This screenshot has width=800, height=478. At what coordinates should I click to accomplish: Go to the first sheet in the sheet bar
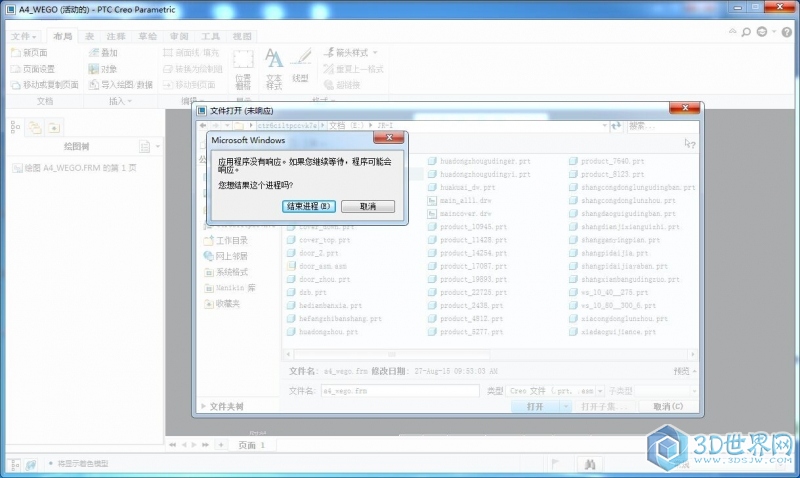[172, 445]
